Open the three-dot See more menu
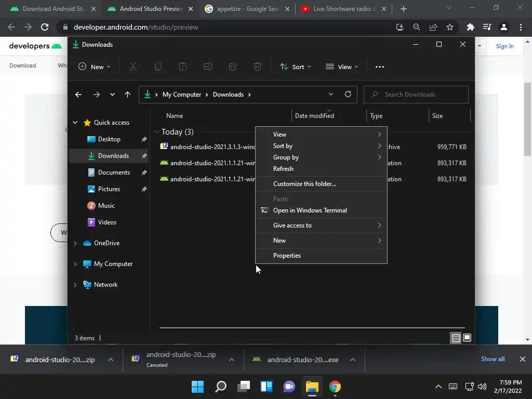 (x=380, y=67)
